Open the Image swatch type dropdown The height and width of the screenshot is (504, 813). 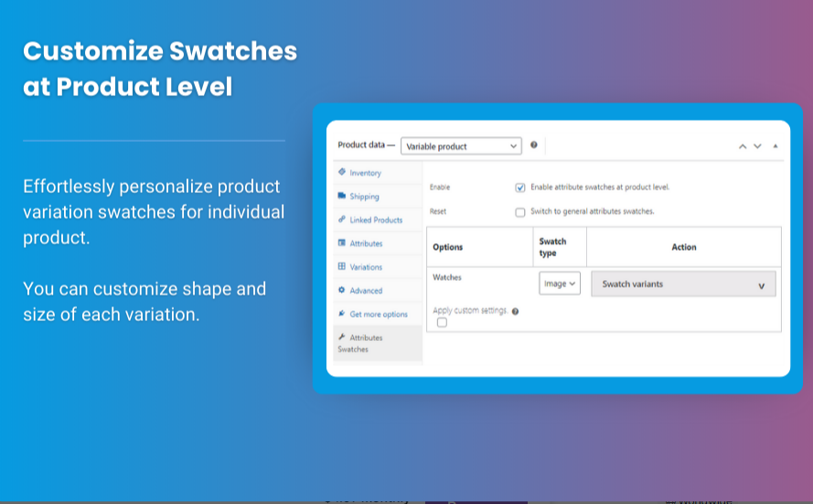click(x=560, y=284)
